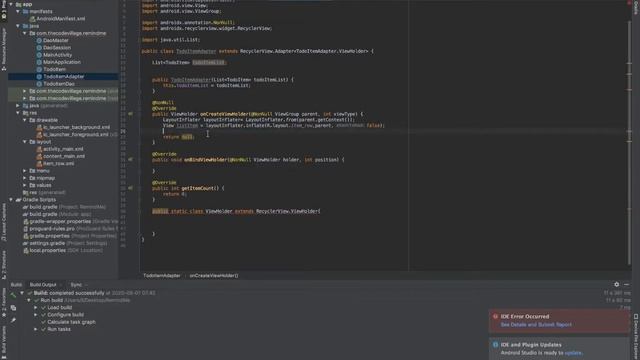The height and width of the screenshot is (360, 640).
Task: Collapse the manifests folder
Action: 18,11
